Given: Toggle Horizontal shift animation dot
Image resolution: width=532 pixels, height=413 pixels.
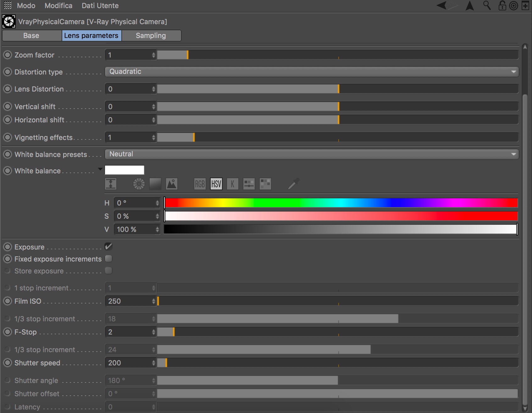Looking at the screenshot, I should 8,120.
